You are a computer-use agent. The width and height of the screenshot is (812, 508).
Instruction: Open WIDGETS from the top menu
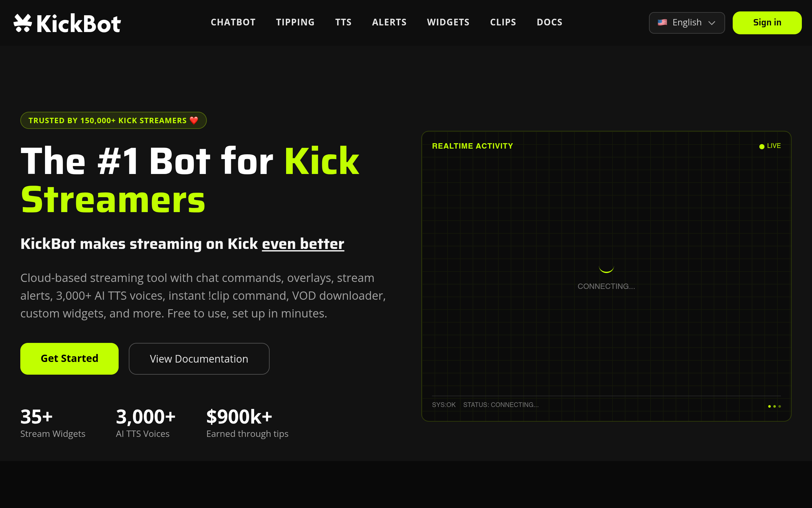(448, 22)
